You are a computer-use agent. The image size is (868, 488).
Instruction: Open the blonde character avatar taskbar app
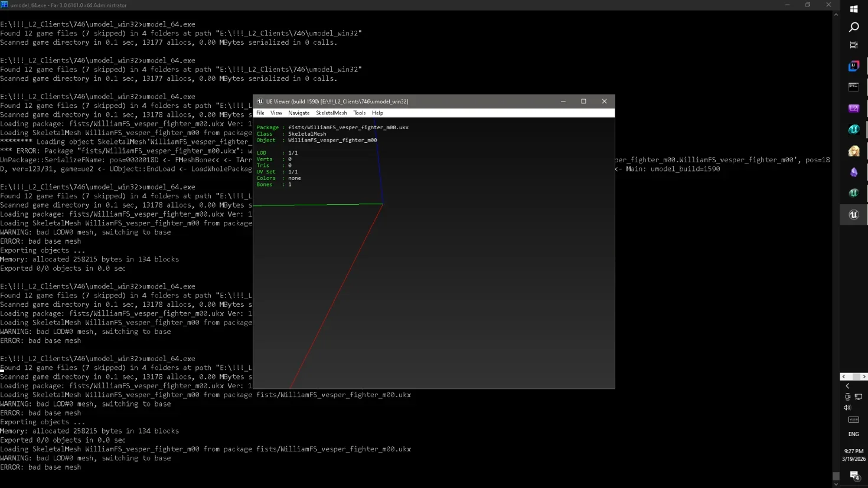coord(854,151)
